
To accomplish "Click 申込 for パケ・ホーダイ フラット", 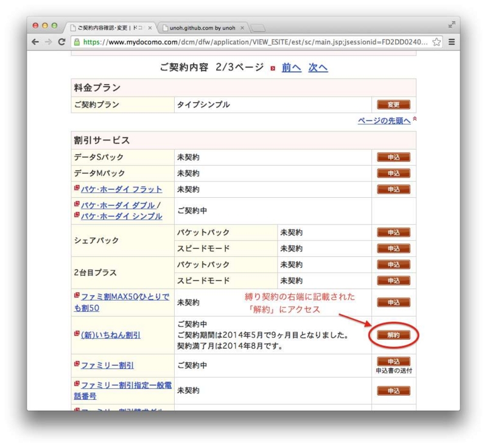I will [393, 189].
